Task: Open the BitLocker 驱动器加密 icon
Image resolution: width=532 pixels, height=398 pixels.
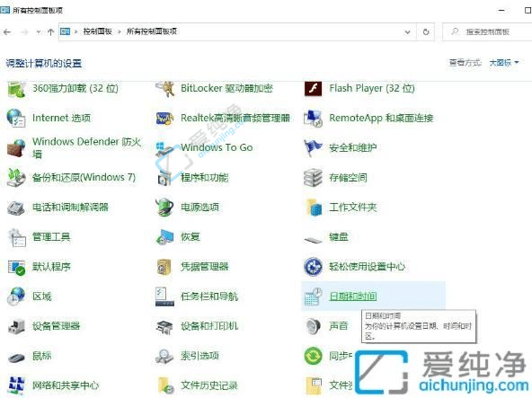Action: coord(164,89)
